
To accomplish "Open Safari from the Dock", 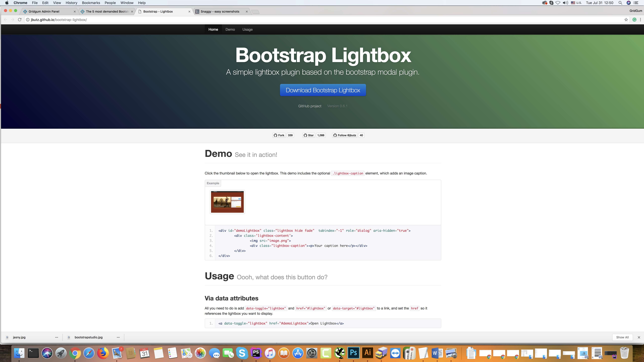I will click(x=89, y=353).
